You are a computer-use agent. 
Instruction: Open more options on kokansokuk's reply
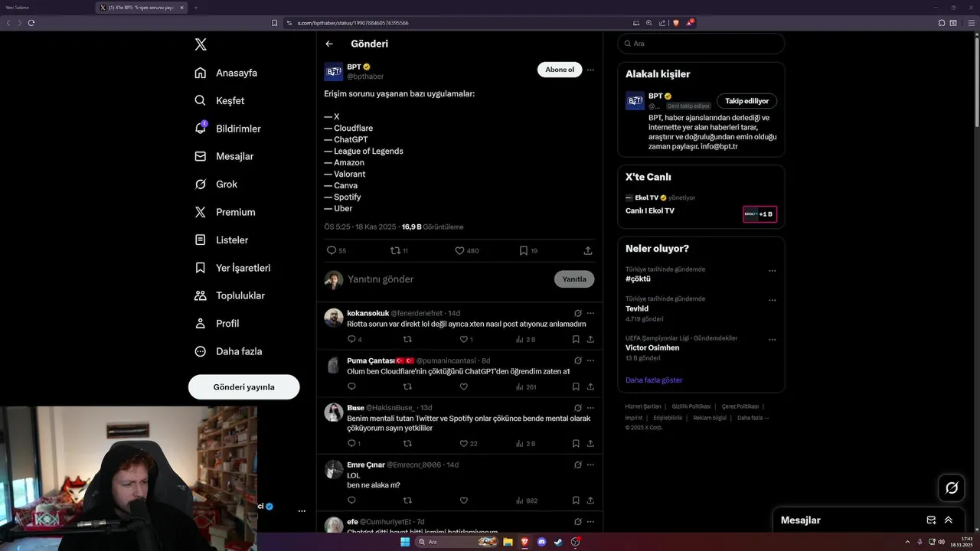tap(590, 313)
